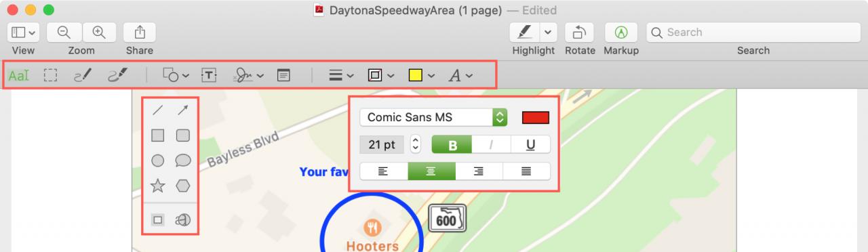Click the Rotate button
Viewport: 868px width, 252px height.
580,33
